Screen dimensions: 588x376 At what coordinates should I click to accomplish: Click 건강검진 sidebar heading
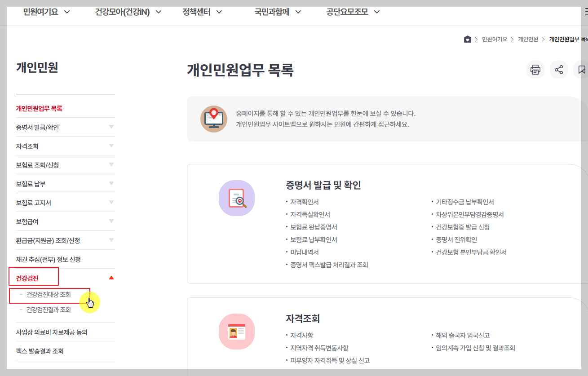coord(27,278)
